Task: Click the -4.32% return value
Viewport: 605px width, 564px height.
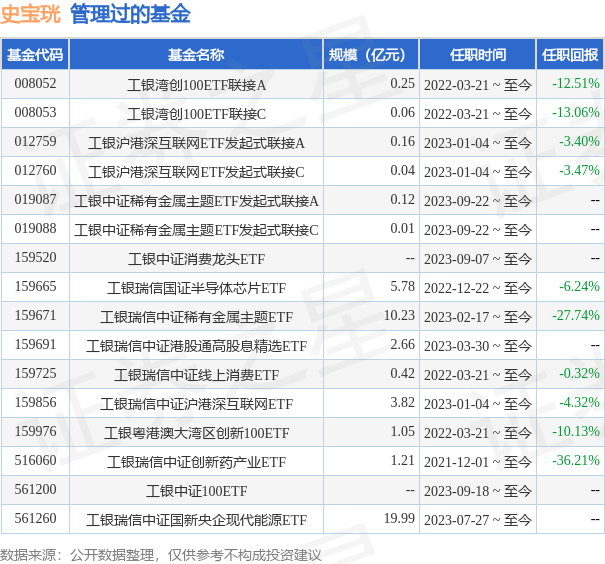Action: (x=579, y=402)
